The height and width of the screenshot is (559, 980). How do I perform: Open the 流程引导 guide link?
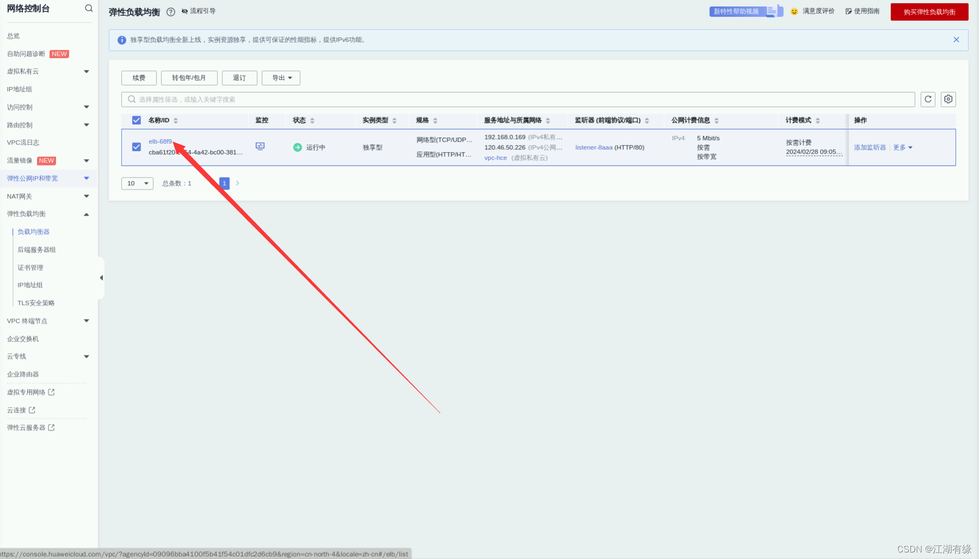click(x=199, y=11)
